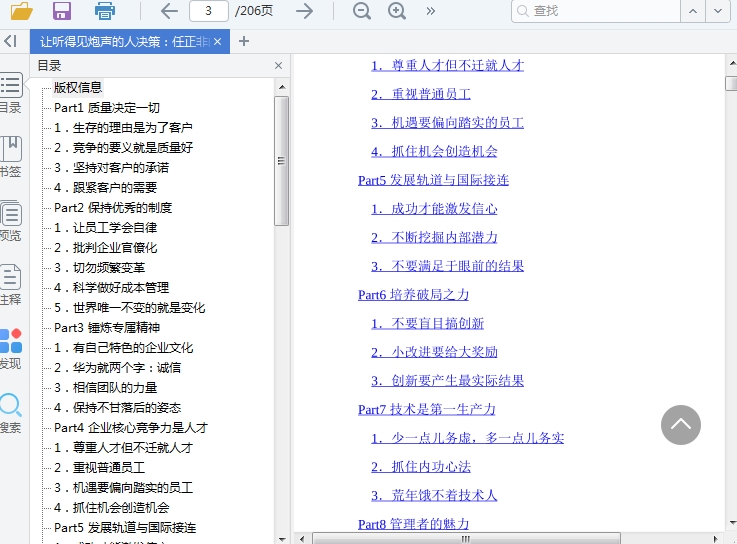737x544 pixels.
Task: Click the page number input field
Action: coord(209,11)
